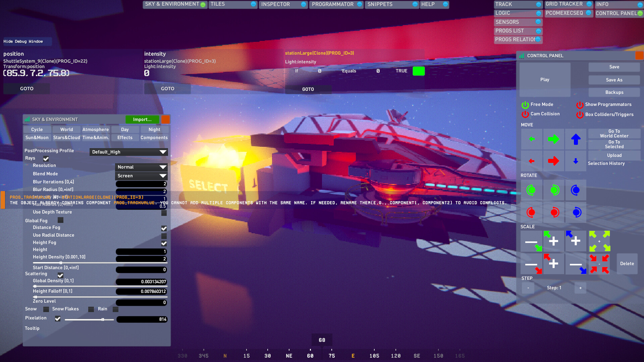Image resolution: width=644 pixels, height=362 pixels.
Task: Select the green move-right arrow icon
Action: [x=553, y=139]
